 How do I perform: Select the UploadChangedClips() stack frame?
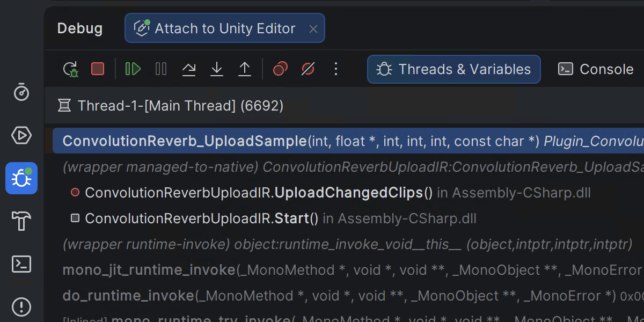tap(259, 193)
